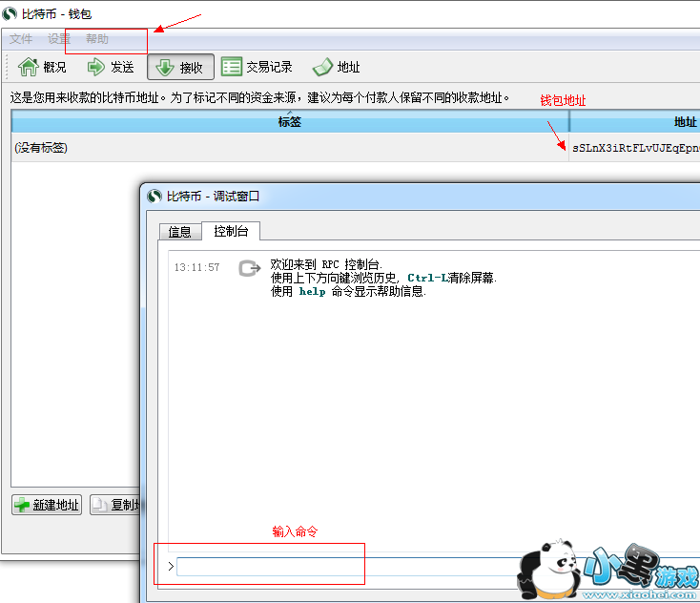The width and height of the screenshot is (700, 603).
Task: Select the 接收 receive toolbar button
Action: (181, 67)
